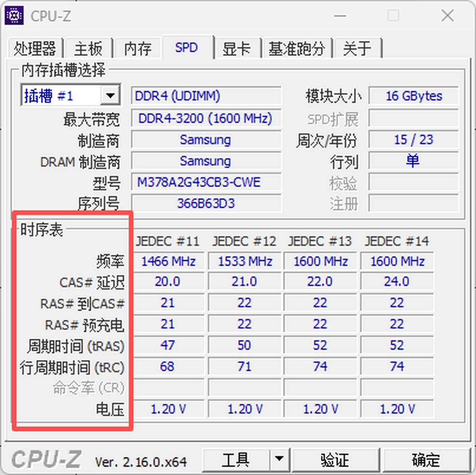Image resolution: width=476 pixels, height=475 pixels.
Task: Click the JEDEC #14 column header
Action: 397,241
